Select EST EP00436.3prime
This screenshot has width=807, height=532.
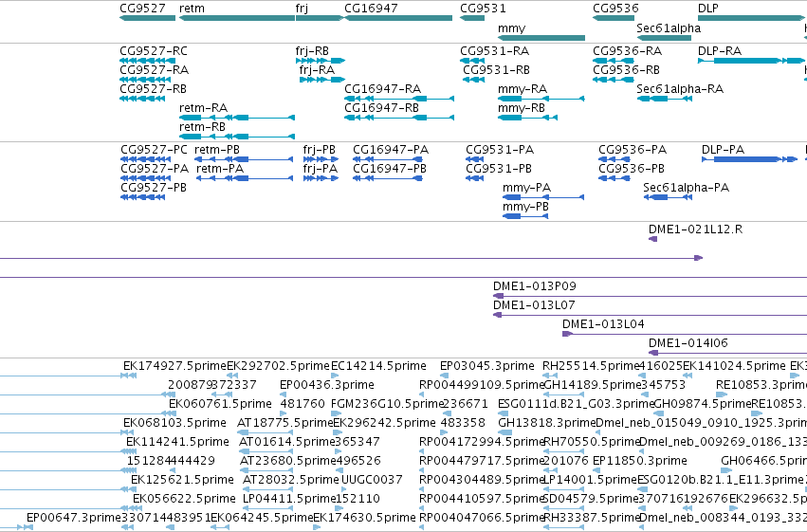327,385
